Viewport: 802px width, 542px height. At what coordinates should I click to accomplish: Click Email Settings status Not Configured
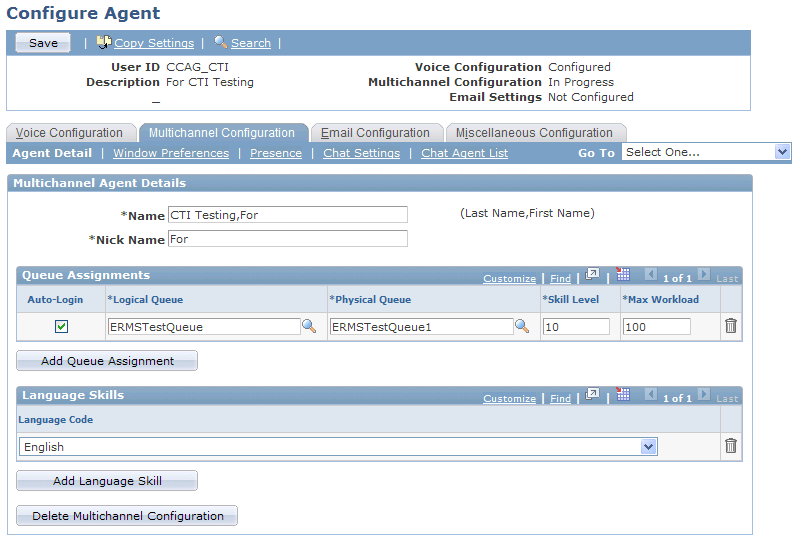tap(591, 97)
